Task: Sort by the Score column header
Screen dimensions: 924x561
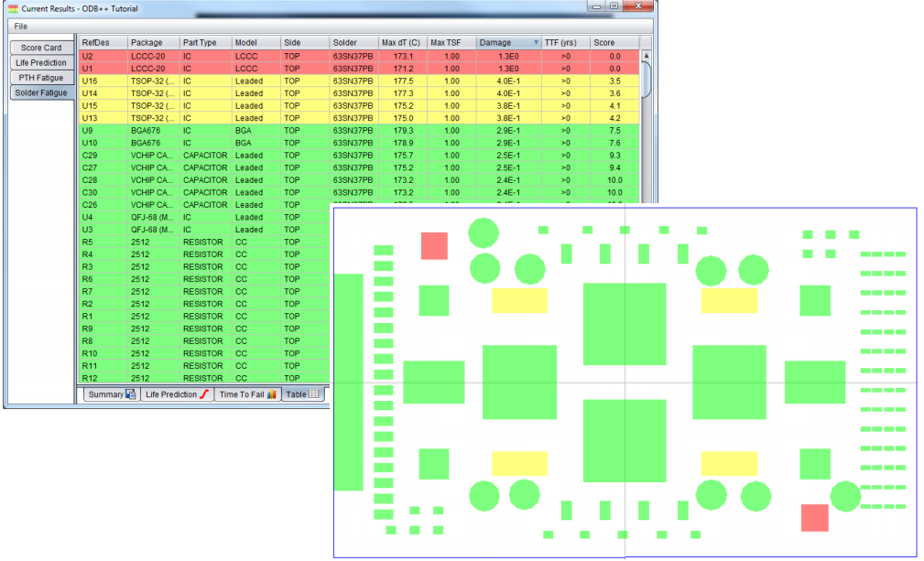Action: 614,43
